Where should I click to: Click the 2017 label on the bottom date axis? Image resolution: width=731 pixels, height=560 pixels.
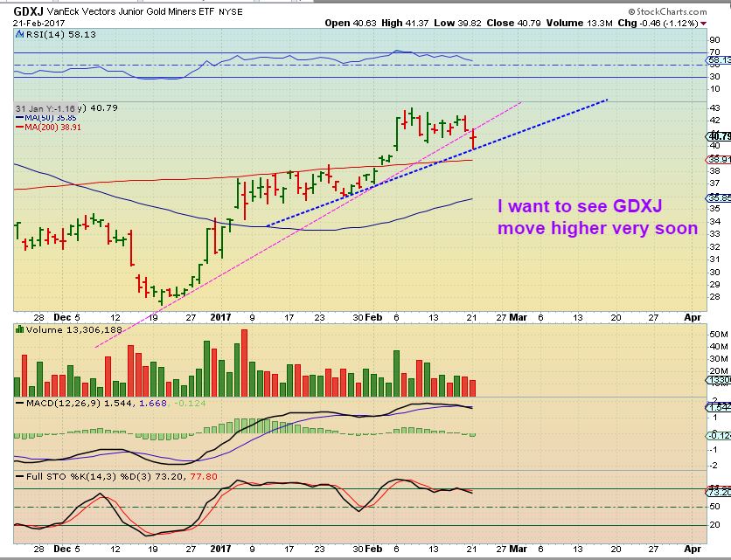tap(220, 549)
